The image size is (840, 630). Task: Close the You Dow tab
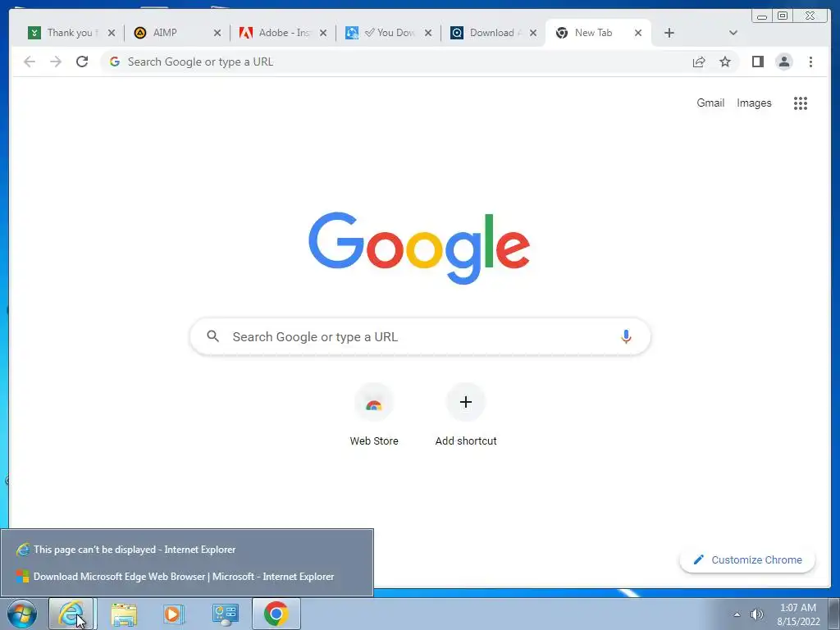[428, 33]
